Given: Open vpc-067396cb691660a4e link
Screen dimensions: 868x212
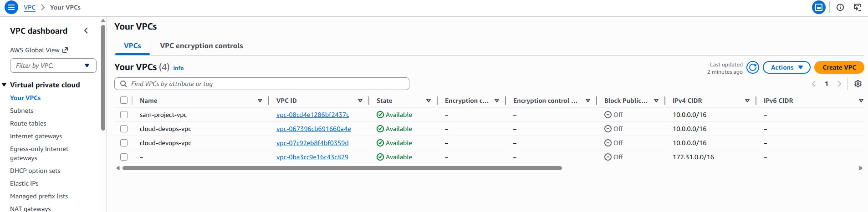Looking at the screenshot, I should [313, 129].
